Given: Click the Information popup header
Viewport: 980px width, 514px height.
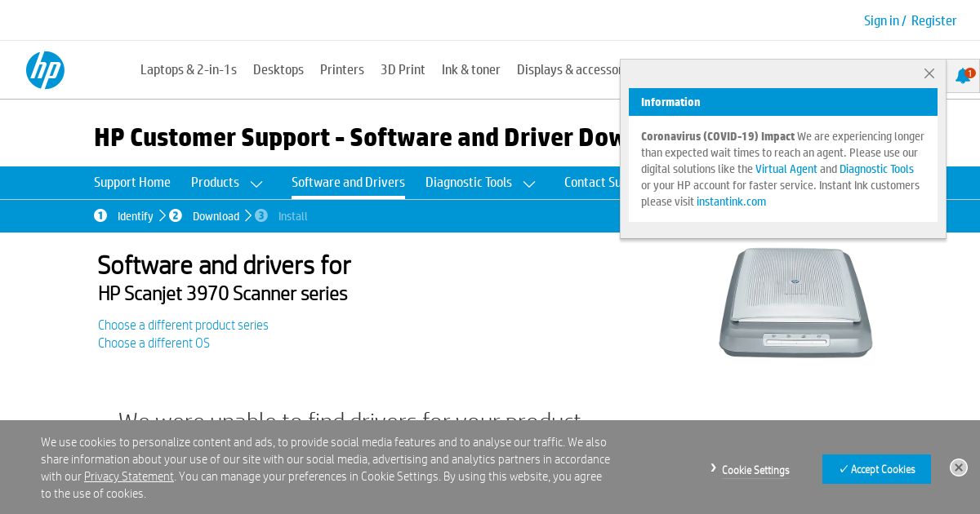Looking at the screenshot, I should (x=783, y=102).
